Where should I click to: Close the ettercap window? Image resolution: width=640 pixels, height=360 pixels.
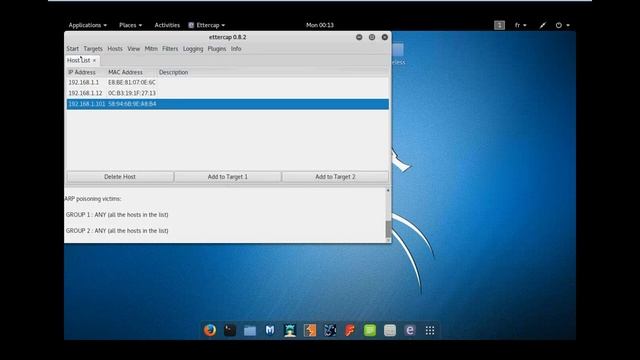[384, 37]
